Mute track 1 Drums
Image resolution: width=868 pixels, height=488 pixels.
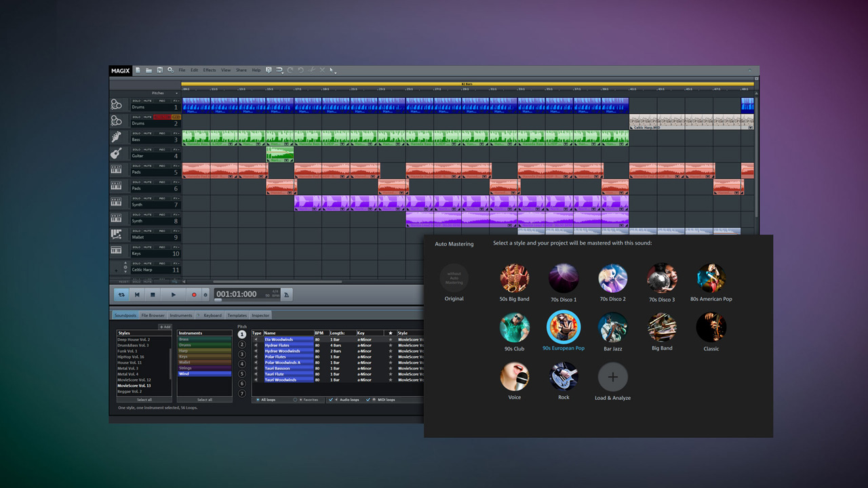pos(146,100)
